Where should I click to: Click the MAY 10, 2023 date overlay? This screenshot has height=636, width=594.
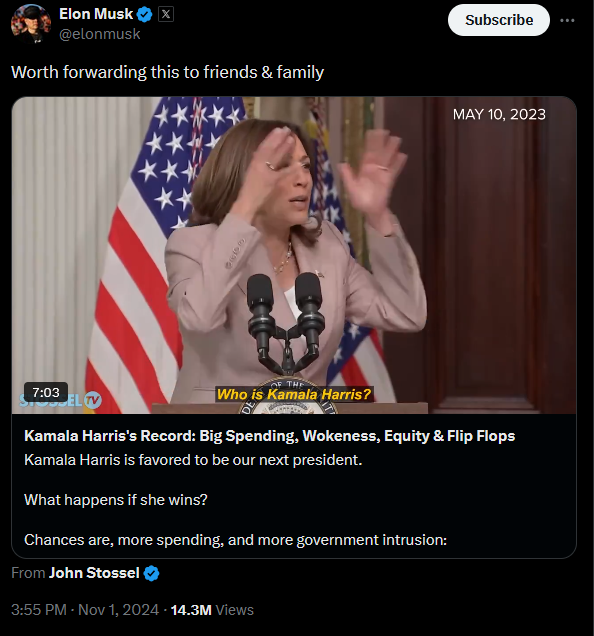(x=499, y=114)
